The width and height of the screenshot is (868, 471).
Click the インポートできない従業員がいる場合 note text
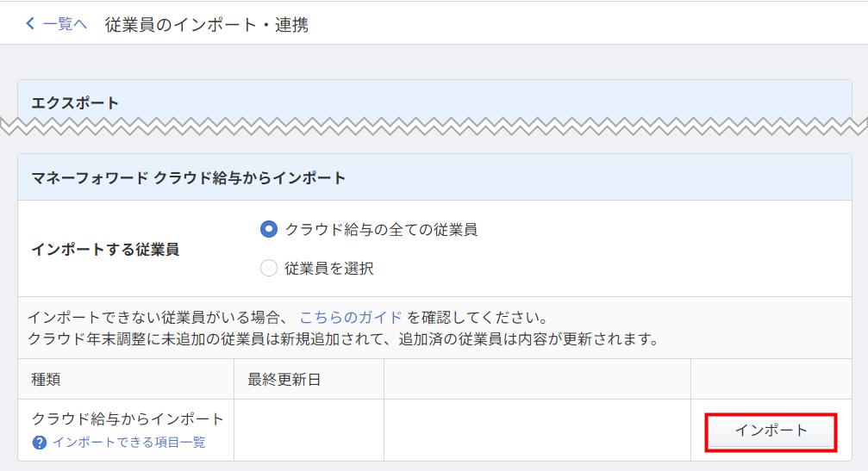pos(159,316)
